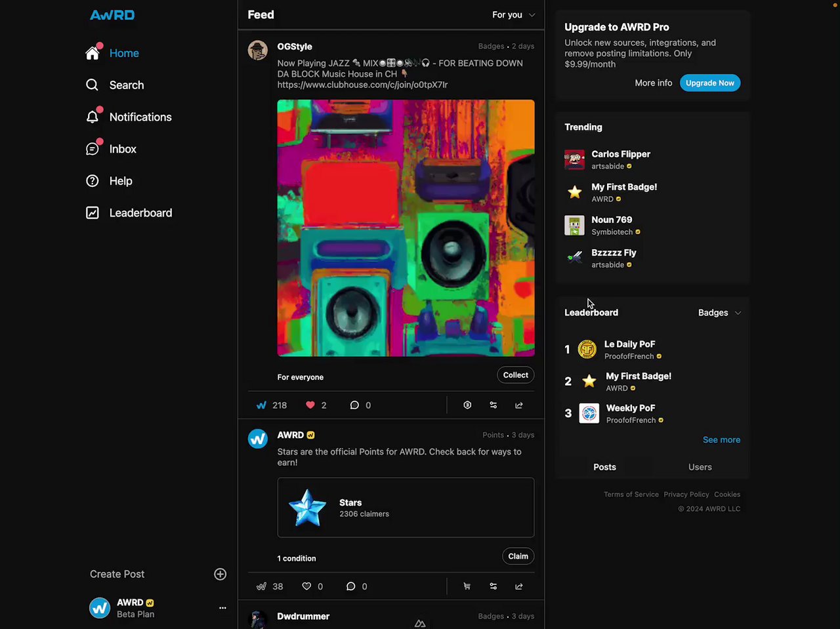Click the swap arrows icon on OGStyle post

click(493, 405)
